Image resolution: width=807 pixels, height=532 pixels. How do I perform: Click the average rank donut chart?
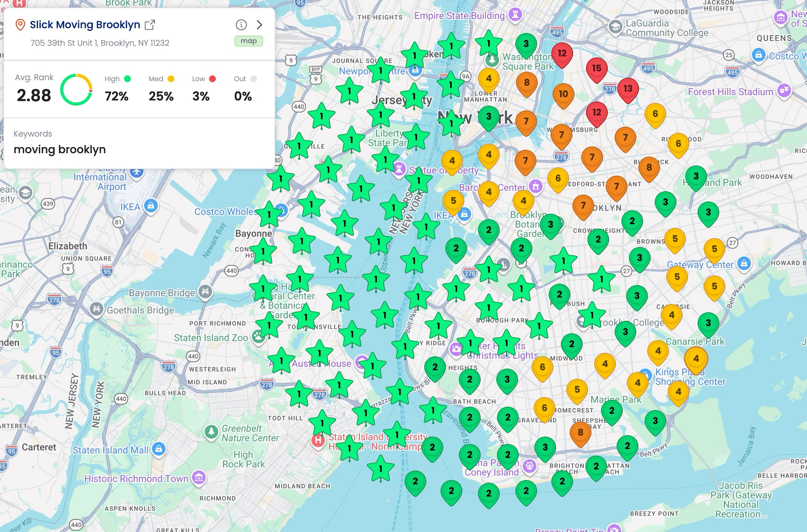pyautogui.click(x=76, y=90)
